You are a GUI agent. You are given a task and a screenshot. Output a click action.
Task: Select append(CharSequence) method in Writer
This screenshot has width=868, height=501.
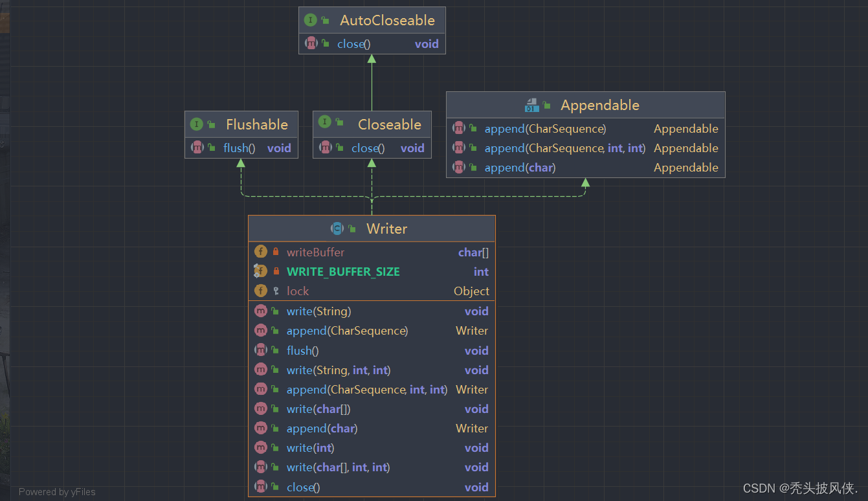pyautogui.click(x=372, y=331)
